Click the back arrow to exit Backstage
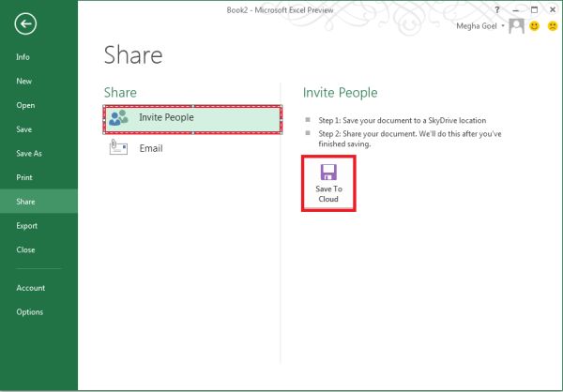Screen dimensions: 563x392 pyautogui.click(x=25, y=24)
